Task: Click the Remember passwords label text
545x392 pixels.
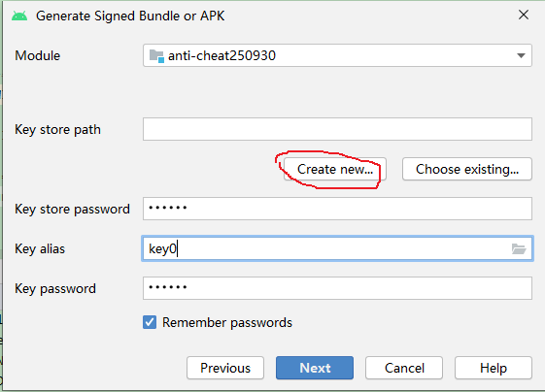Action: 227,322
